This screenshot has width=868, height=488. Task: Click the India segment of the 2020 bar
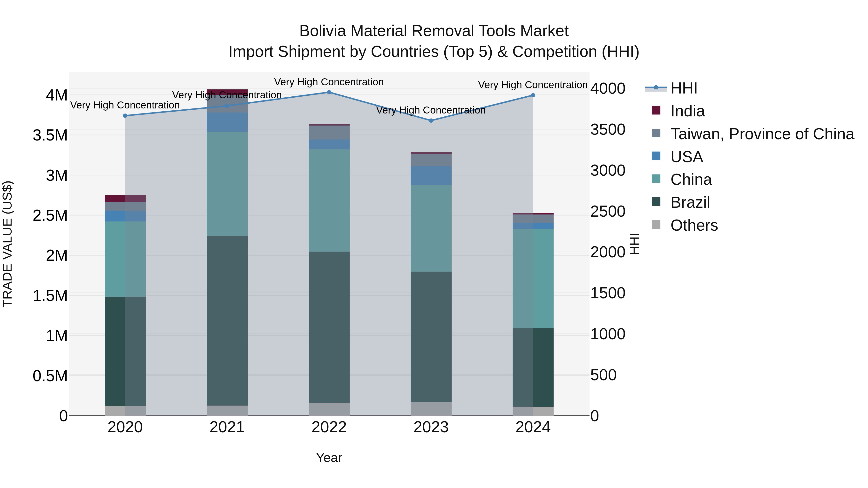[125, 199]
